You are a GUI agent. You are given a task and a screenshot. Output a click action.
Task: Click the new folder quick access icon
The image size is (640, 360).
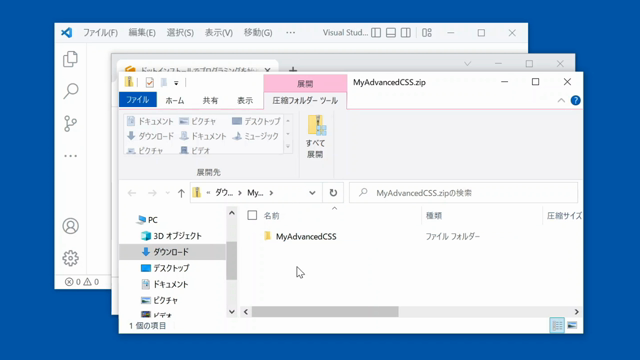(x=164, y=82)
